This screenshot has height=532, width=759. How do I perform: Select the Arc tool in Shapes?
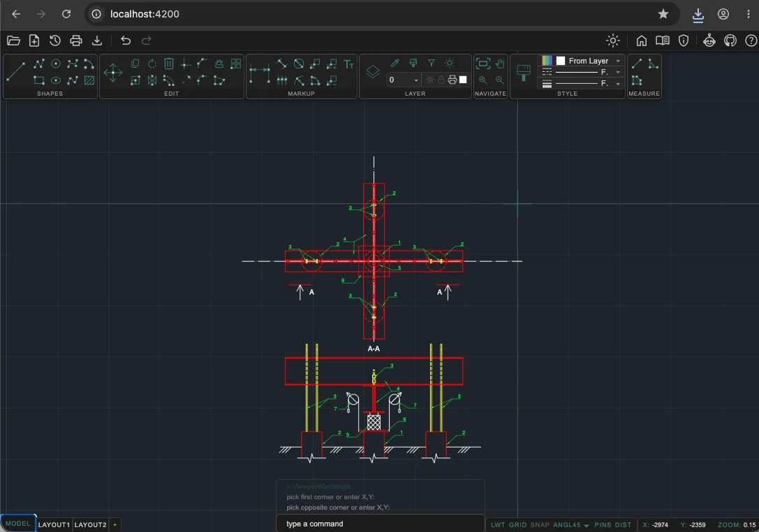coord(89,64)
